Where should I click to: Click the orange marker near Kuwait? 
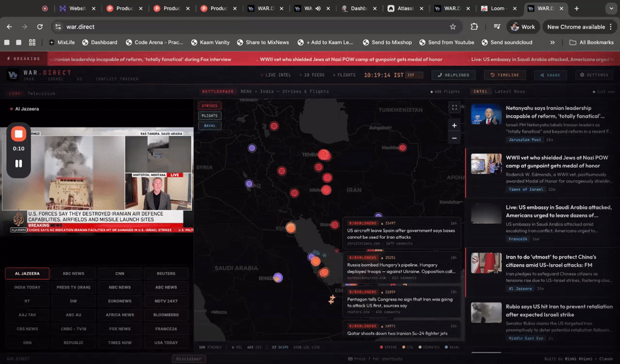(x=291, y=228)
